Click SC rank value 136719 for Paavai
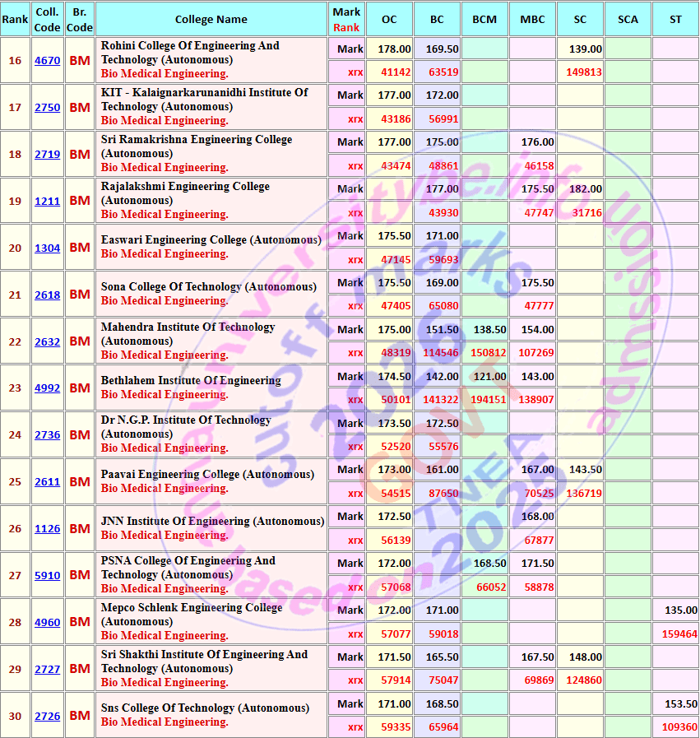The height and width of the screenshot is (738, 700). pos(584,494)
